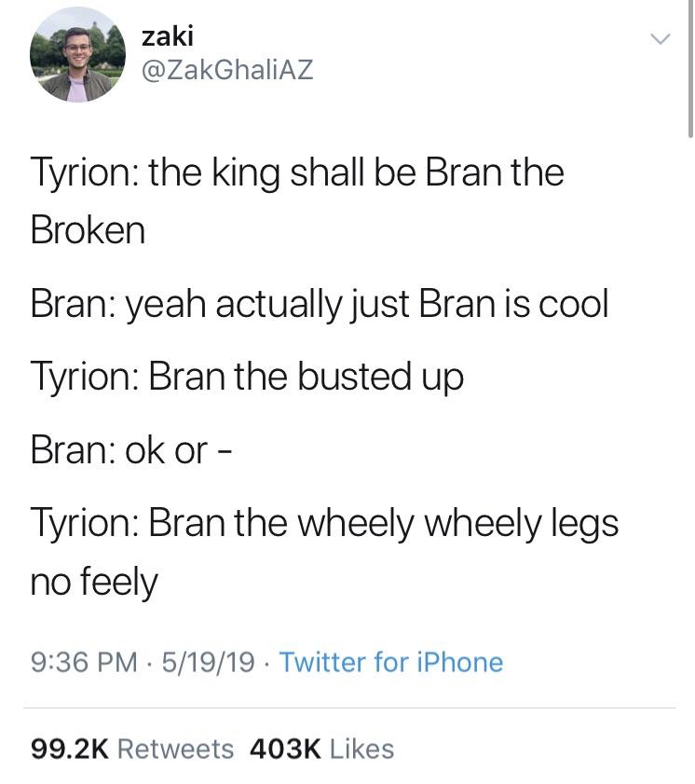Click the 9:36 PM timestamp
The width and height of the screenshot is (695, 784).
tap(84, 662)
